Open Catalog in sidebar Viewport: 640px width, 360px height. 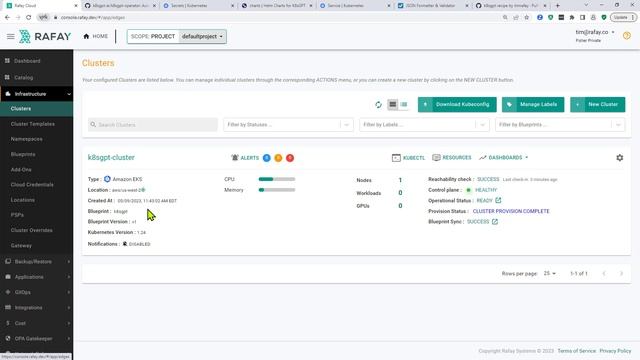click(x=24, y=78)
